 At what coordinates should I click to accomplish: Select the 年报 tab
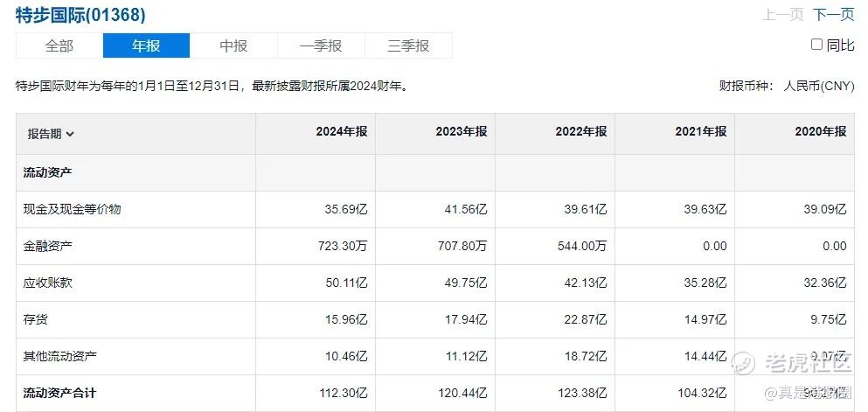[x=146, y=45]
